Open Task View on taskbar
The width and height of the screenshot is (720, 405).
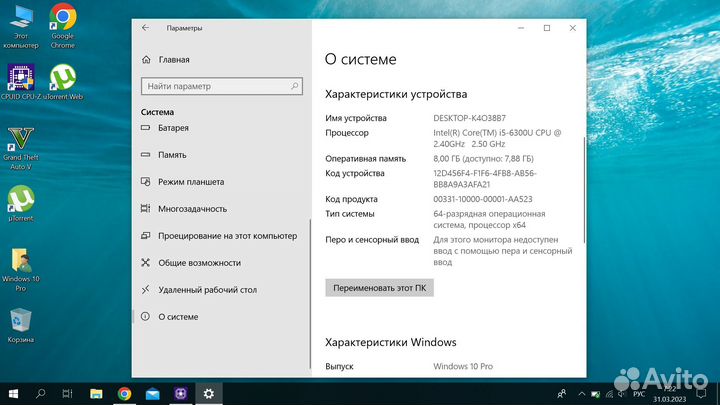point(68,394)
